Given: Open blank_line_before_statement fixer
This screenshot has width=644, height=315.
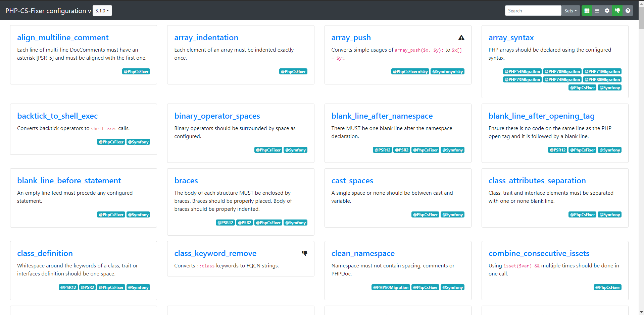Looking at the screenshot, I should (69, 181).
